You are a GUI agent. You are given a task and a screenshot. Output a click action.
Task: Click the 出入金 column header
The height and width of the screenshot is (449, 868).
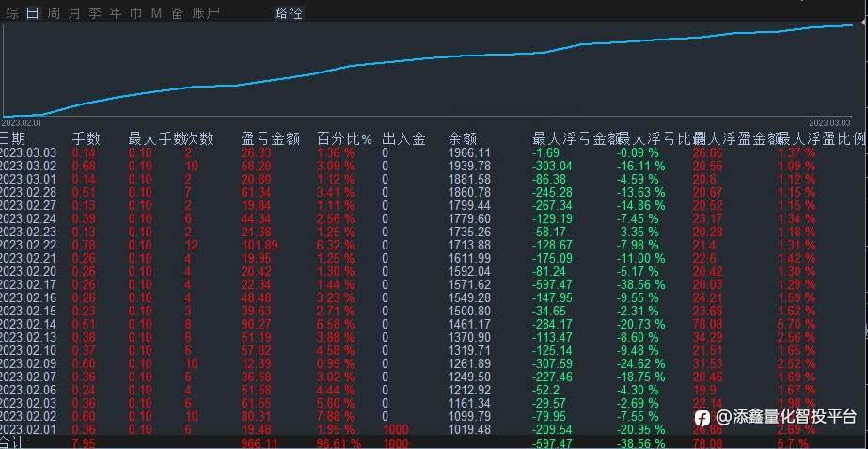[x=403, y=138]
